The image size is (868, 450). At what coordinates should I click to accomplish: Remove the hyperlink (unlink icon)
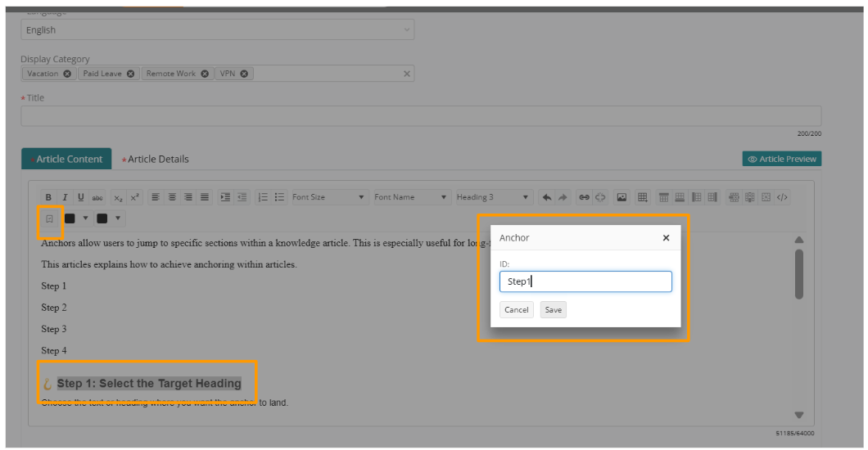click(x=600, y=197)
